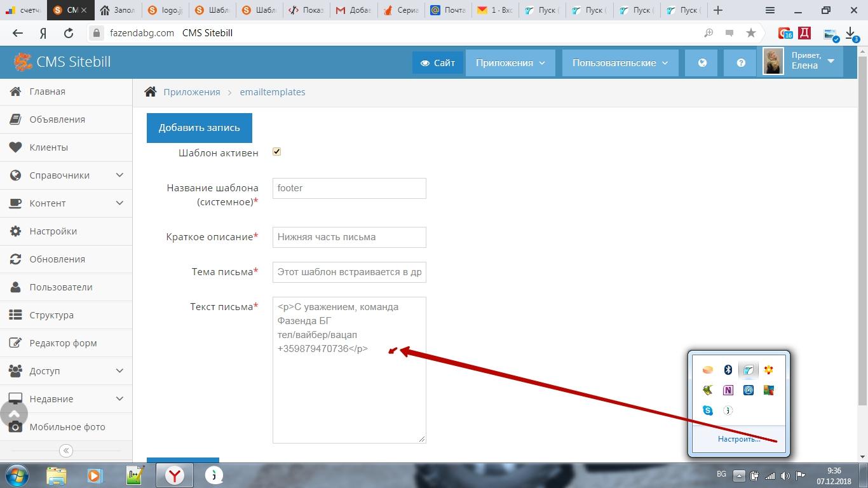Click the globe icon in top bar

702,63
